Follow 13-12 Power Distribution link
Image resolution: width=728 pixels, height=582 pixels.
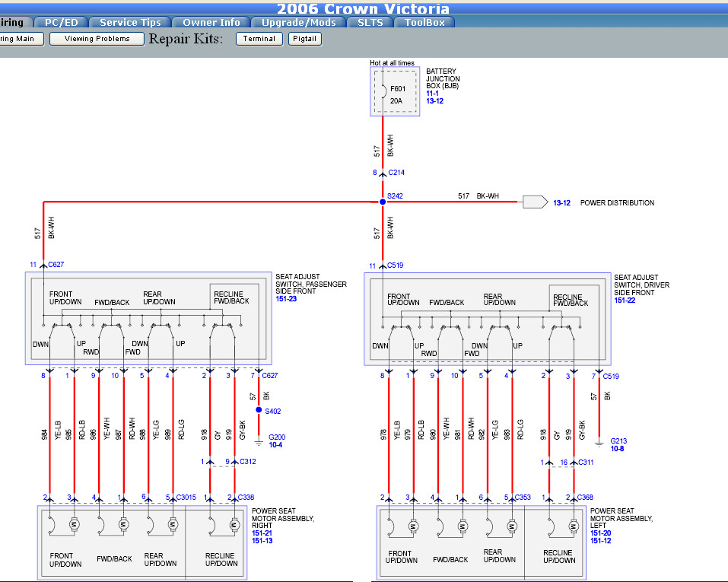(562, 203)
